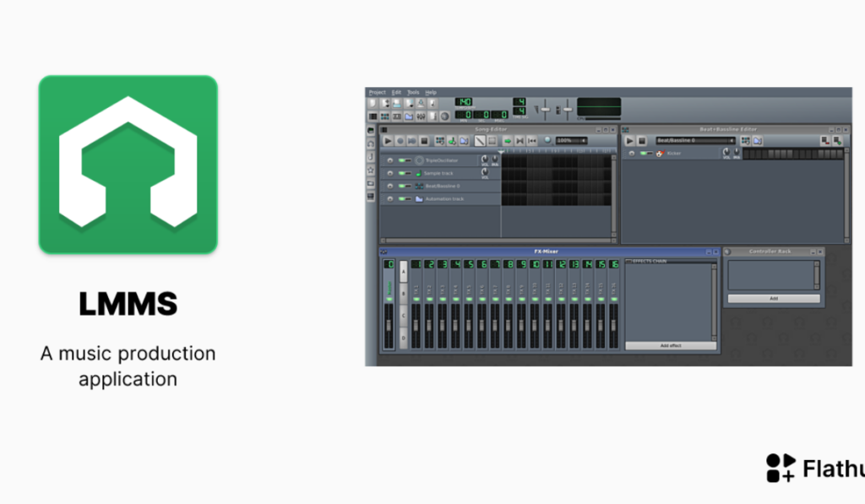Open the Beat/Bassline 0 pattern dropdown
This screenshot has width=865, height=504.
[695, 141]
